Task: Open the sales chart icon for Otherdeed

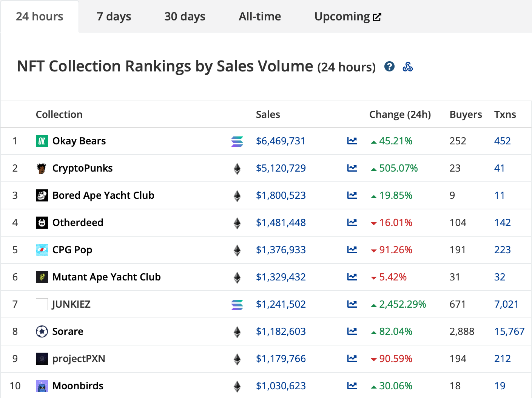Action: pyautogui.click(x=352, y=223)
